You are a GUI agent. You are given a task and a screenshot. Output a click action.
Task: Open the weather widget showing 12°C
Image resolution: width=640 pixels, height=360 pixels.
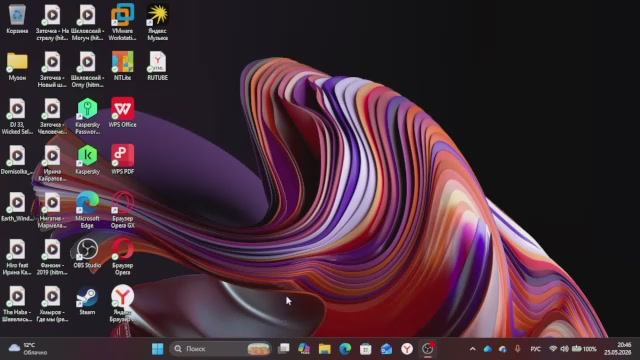28,349
